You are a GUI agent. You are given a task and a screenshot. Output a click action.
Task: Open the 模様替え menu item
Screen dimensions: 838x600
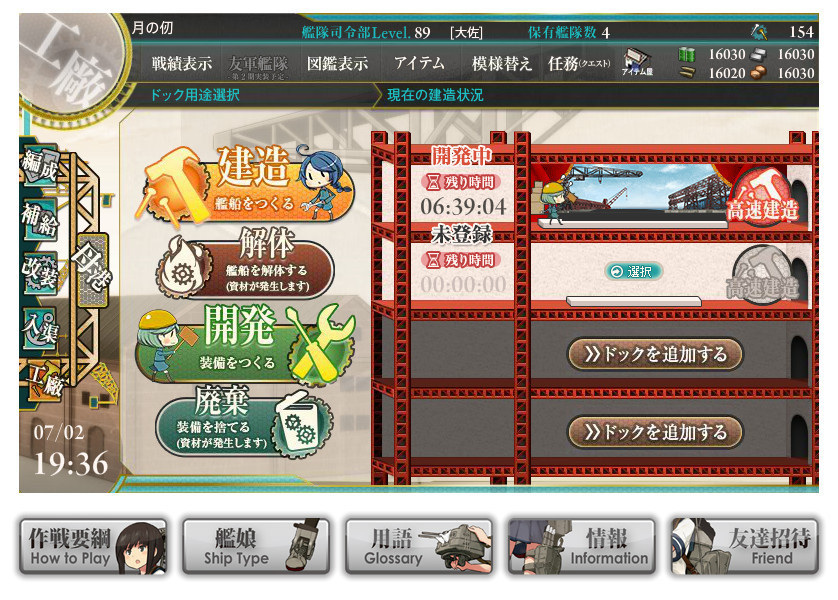click(x=501, y=64)
